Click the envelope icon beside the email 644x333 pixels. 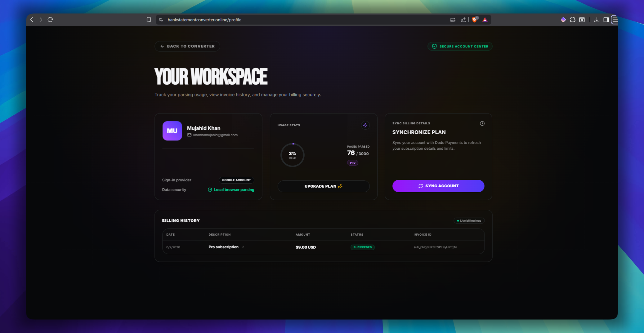tap(189, 135)
